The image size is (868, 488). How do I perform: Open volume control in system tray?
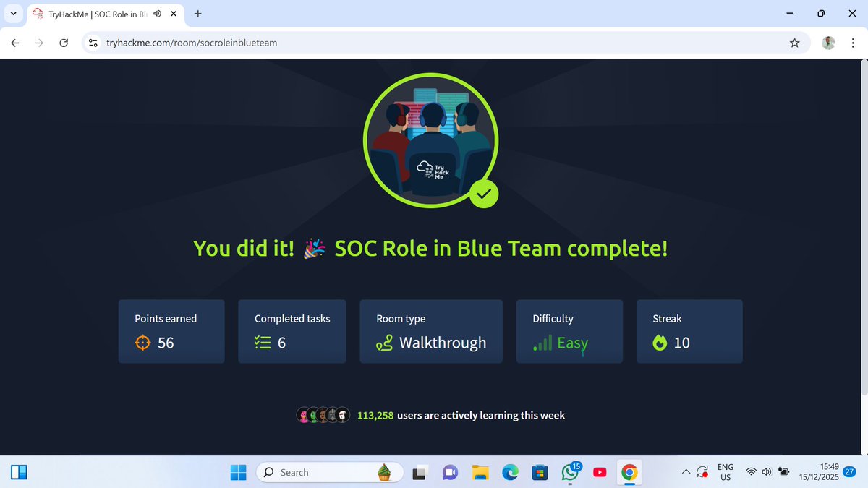click(x=767, y=472)
